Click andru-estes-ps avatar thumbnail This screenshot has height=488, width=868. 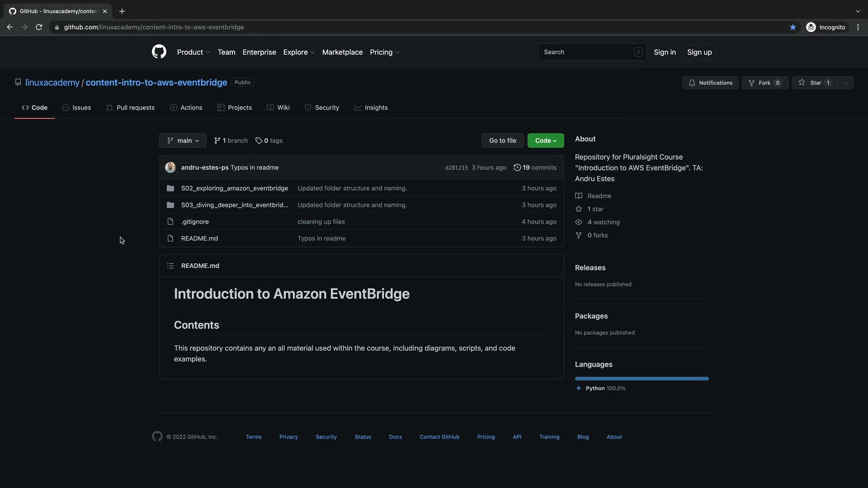170,168
